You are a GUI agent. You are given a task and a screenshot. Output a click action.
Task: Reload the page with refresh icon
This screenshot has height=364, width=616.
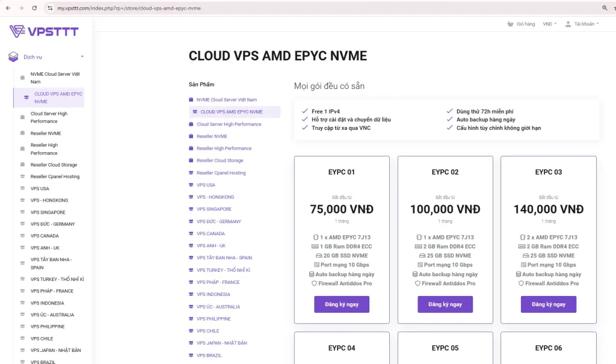[x=34, y=8]
